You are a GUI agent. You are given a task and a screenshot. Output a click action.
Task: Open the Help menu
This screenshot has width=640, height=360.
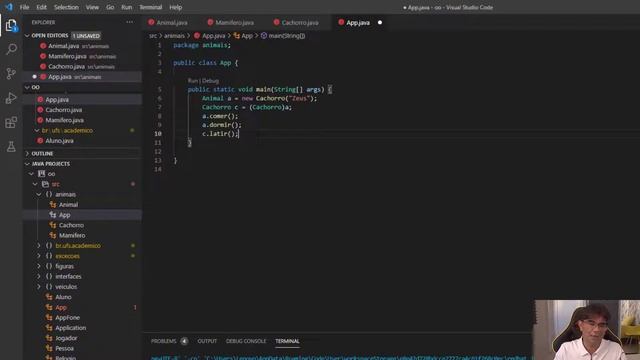[176, 7]
